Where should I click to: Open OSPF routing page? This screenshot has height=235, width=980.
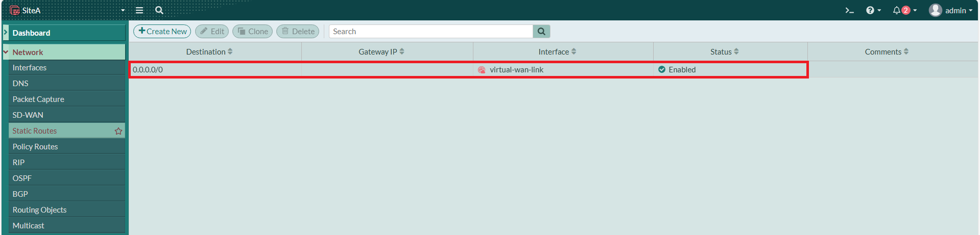click(x=66, y=178)
